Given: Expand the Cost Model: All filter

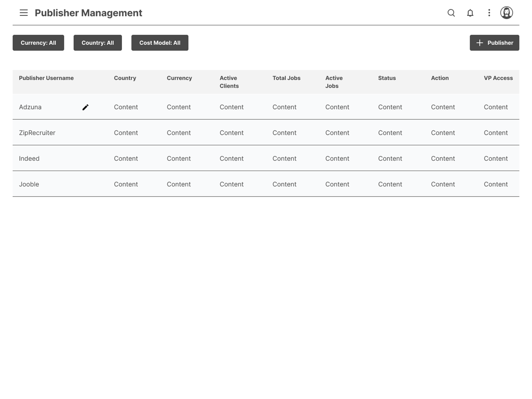Looking at the screenshot, I should coord(160,43).
